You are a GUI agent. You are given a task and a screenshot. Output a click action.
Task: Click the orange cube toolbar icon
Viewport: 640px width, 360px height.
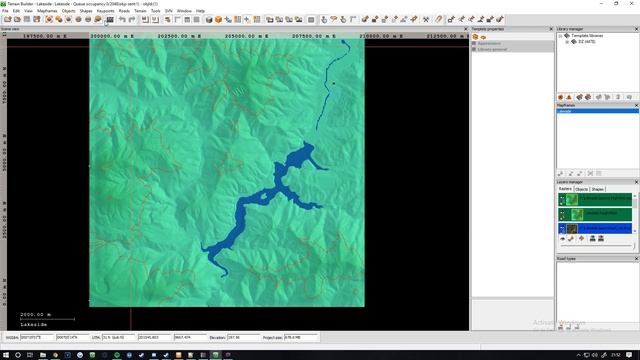(x=218, y=19)
